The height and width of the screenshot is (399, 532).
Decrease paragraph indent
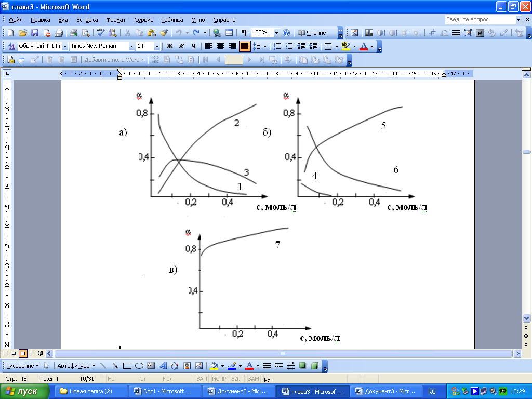pyautogui.click(x=301, y=46)
